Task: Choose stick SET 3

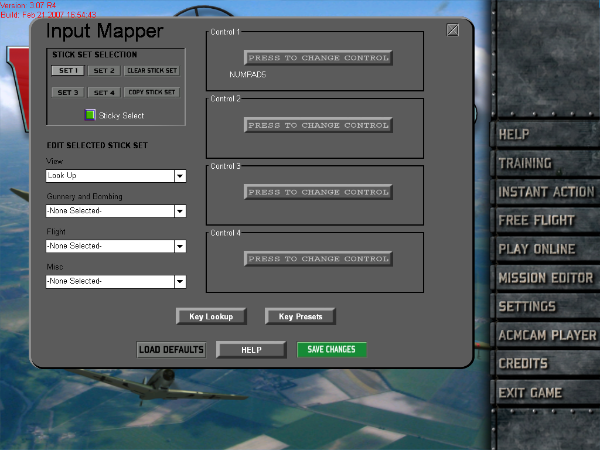Action: (x=68, y=92)
